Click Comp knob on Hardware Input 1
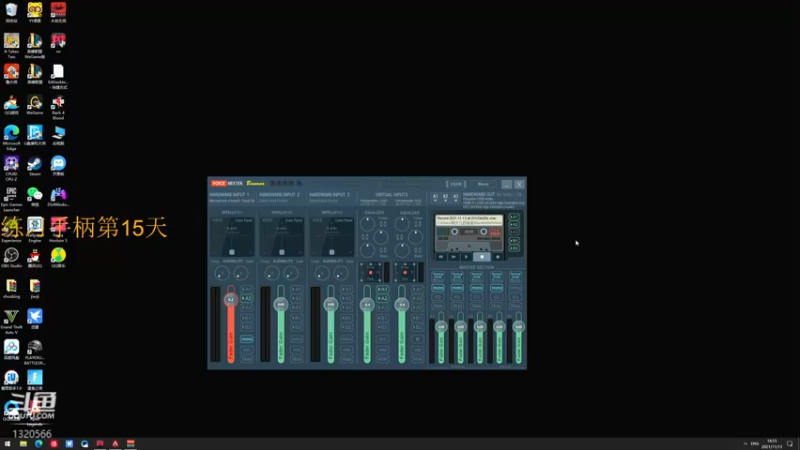Screen dimensions: 800x450 [222, 273]
